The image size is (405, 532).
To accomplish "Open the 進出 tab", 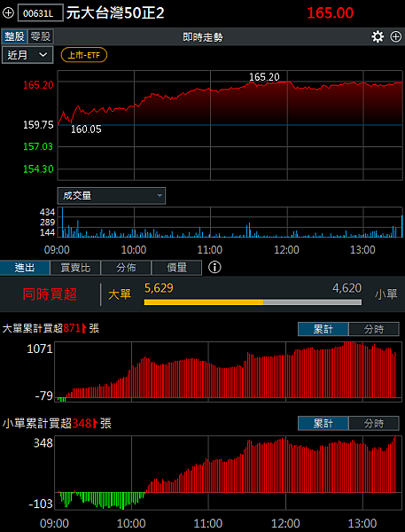I will click(25, 268).
